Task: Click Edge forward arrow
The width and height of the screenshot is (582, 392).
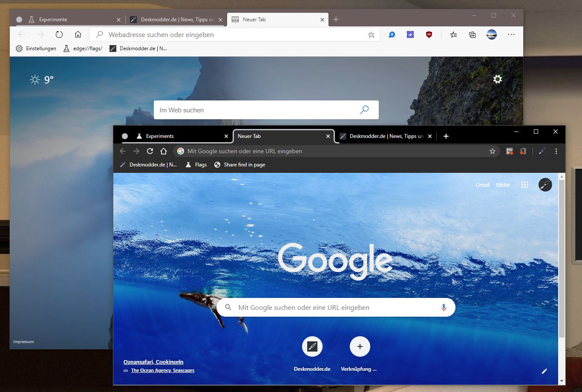Action: (x=40, y=34)
